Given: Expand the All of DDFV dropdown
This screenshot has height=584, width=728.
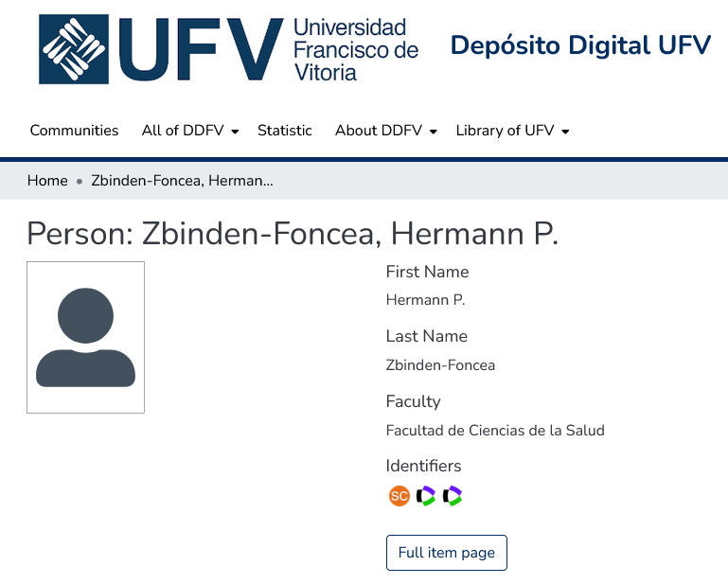Looking at the screenshot, I should click(189, 131).
